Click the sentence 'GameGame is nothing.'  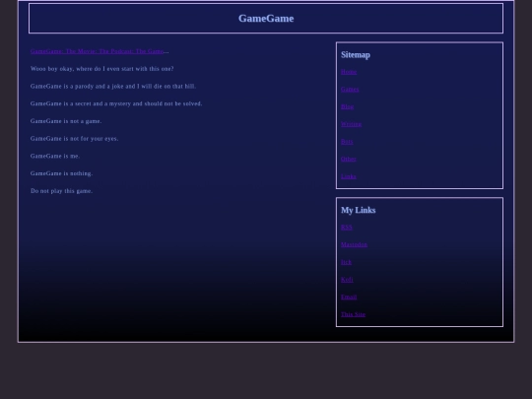[61, 173]
